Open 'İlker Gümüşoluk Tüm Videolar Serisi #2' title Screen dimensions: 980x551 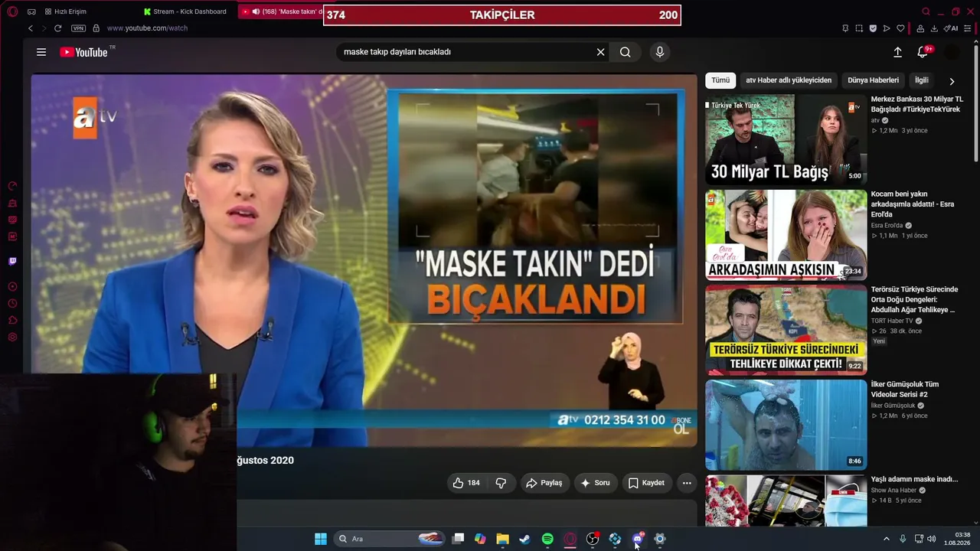tap(905, 390)
